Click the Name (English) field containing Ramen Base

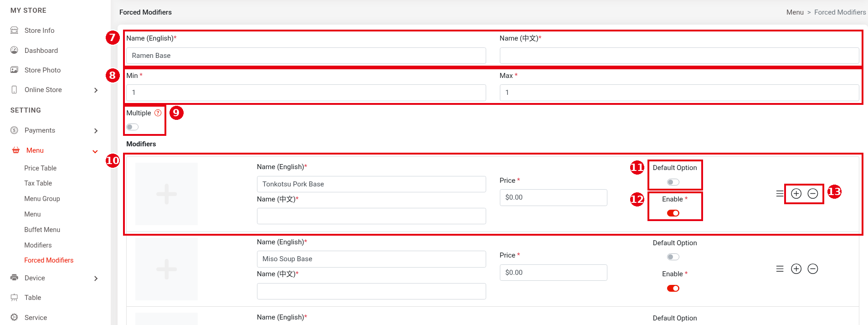[x=306, y=56]
